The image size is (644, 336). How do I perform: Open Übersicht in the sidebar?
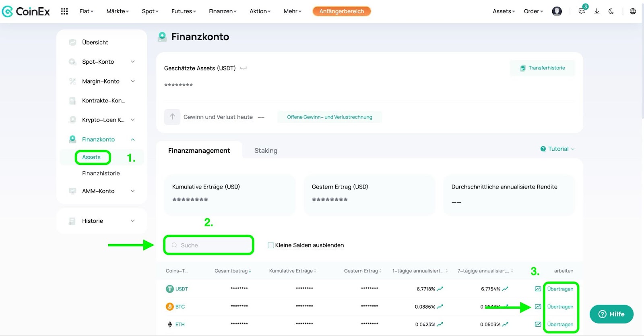pyautogui.click(x=95, y=42)
